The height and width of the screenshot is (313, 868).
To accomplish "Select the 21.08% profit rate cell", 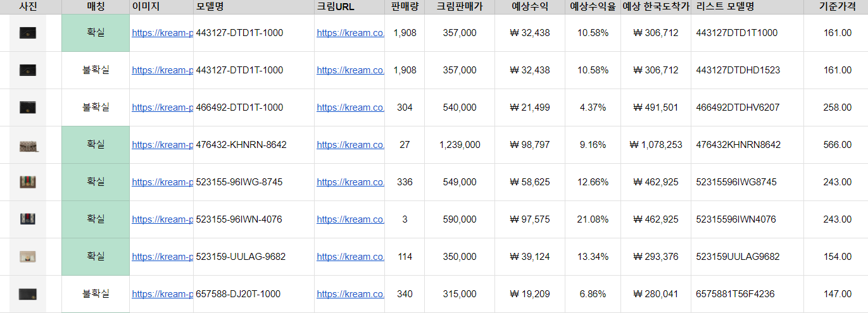I will point(593,219).
